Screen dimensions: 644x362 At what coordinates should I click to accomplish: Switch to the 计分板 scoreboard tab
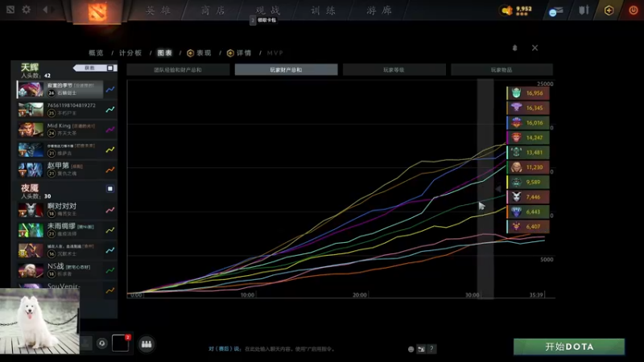[130, 53]
